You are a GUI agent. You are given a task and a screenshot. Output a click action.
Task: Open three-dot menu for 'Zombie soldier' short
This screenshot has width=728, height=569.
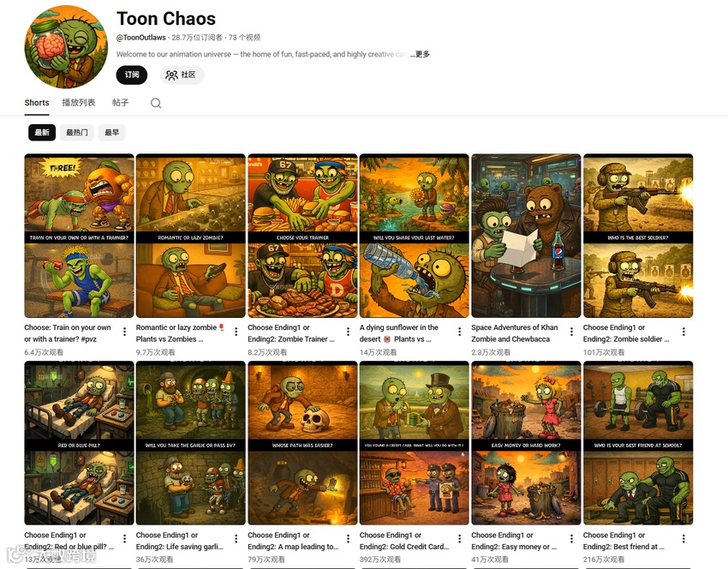pyautogui.click(x=683, y=332)
